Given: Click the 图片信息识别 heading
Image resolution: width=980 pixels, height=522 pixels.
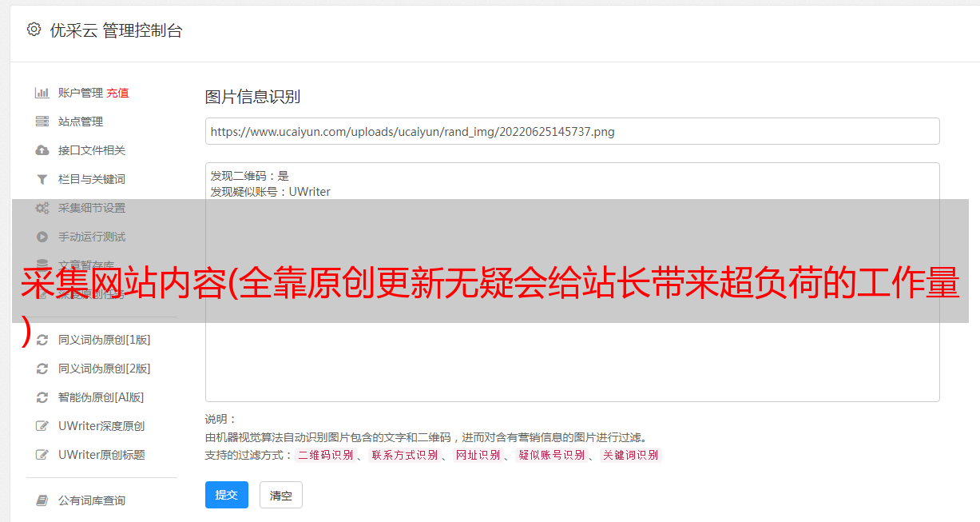Looking at the screenshot, I should click(252, 97).
